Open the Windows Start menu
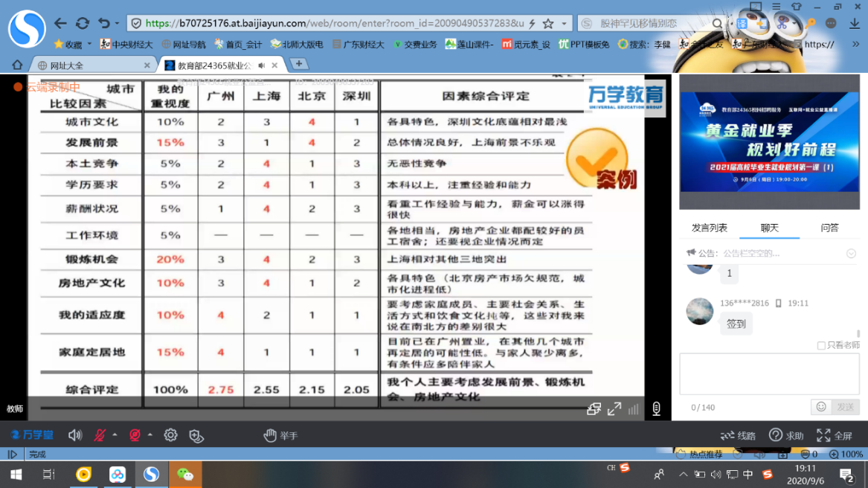 pos(16,475)
